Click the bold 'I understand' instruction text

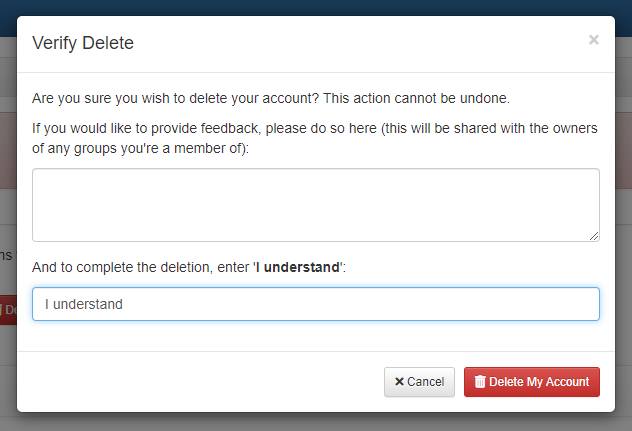coord(297,267)
